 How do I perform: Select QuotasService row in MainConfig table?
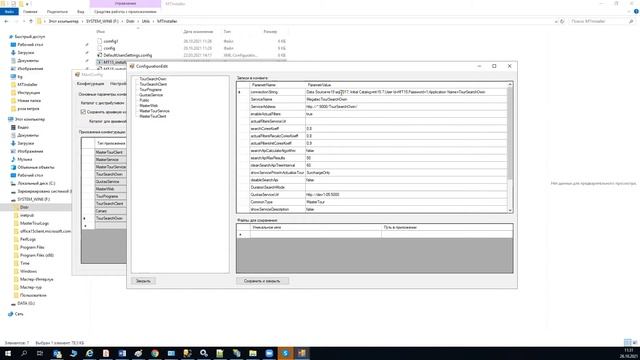110,182
